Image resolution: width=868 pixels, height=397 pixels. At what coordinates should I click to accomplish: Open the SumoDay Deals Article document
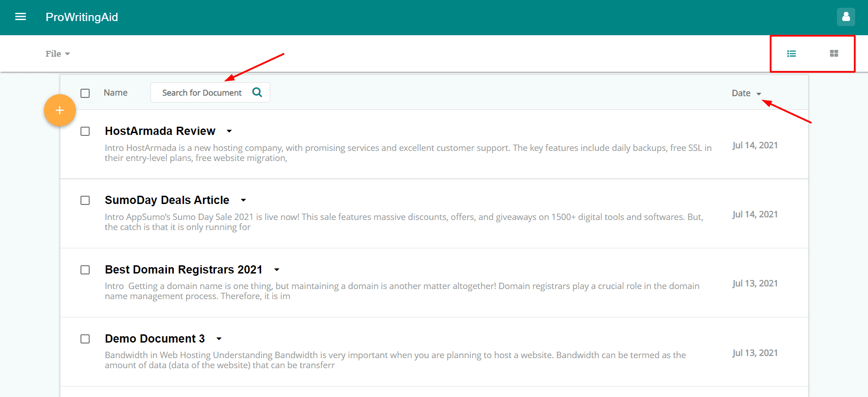(167, 200)
